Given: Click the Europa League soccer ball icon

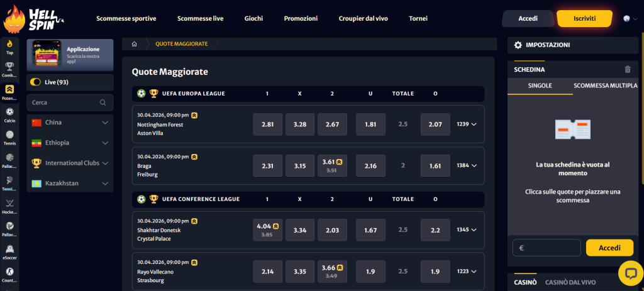Looking at the screenshot, I should point(142,94).
